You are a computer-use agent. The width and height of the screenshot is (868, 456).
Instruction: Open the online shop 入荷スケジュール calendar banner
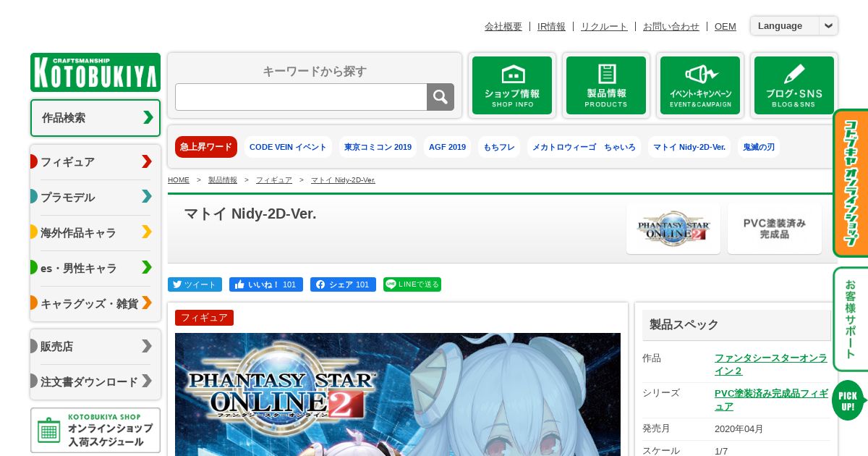(x=95, y=430)
